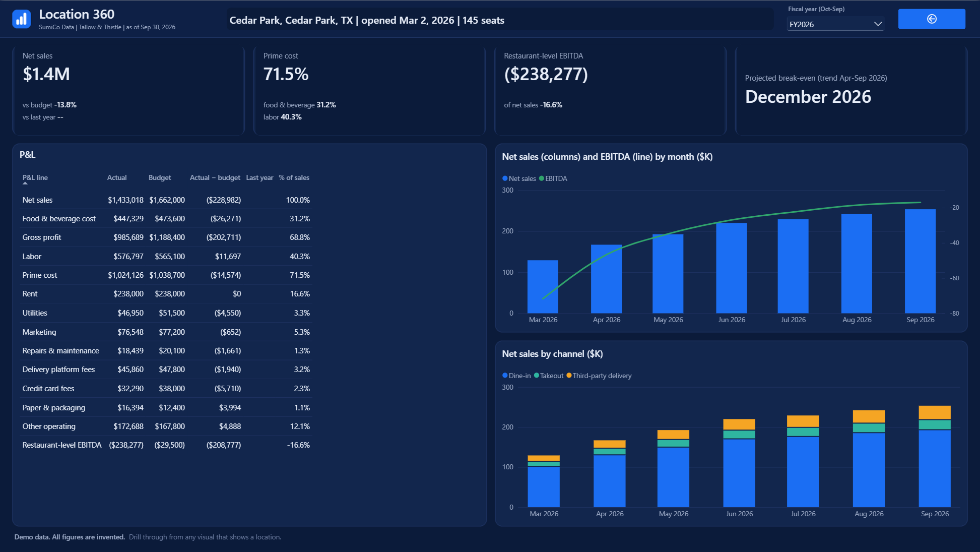The width and height of the screenshot is (980, 552).
Task: Click the Budget column header
Action: coord(160,177)
